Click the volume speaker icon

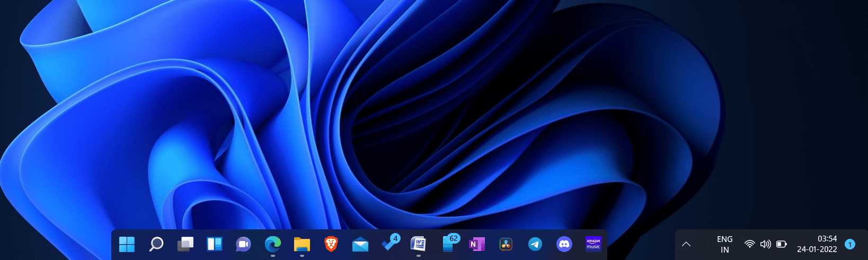tap(765, 244)
